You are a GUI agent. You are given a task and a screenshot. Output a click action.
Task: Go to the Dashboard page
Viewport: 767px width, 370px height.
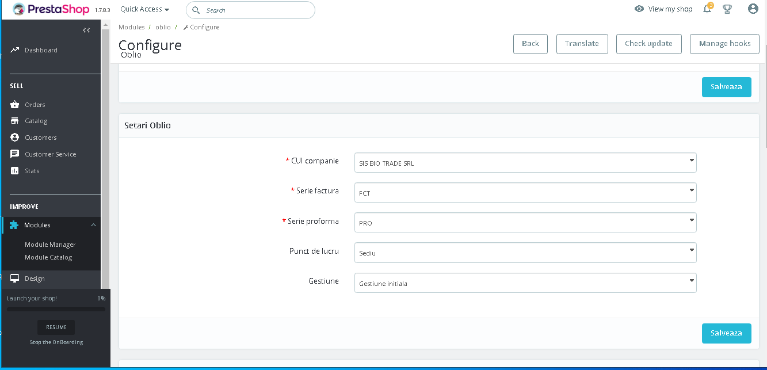[41, 50]
